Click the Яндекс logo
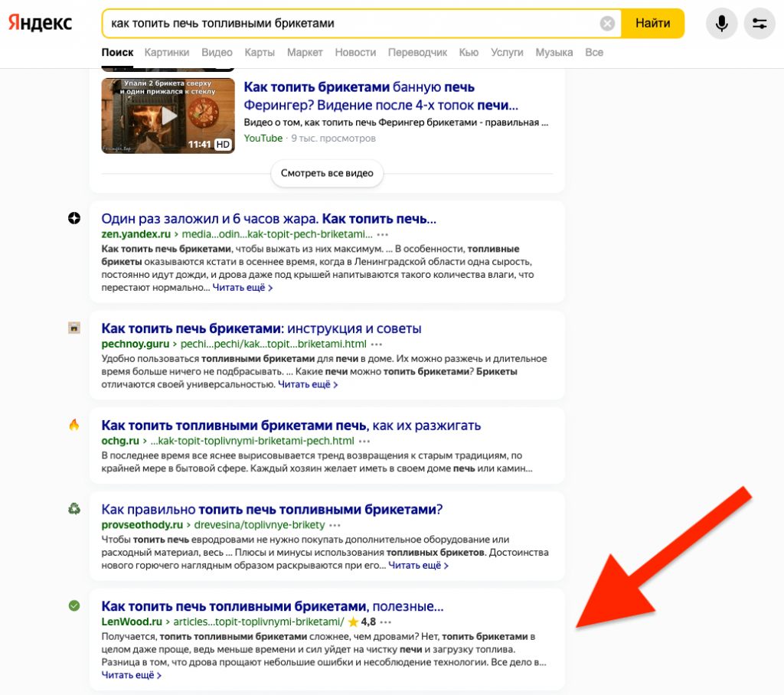Screen dimensions: 784x695 40,23
